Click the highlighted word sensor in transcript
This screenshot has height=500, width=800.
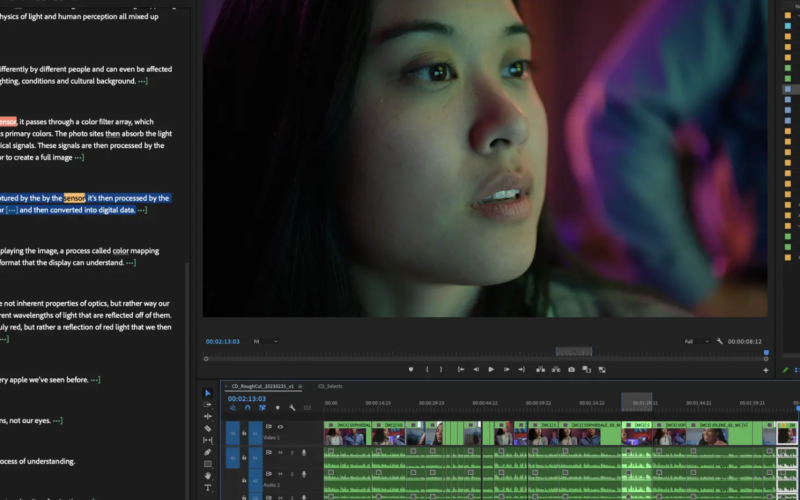(x=75, y=198)
